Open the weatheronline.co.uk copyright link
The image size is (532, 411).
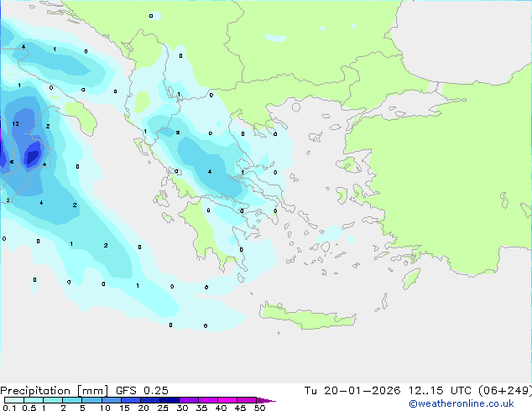point(462,403)
